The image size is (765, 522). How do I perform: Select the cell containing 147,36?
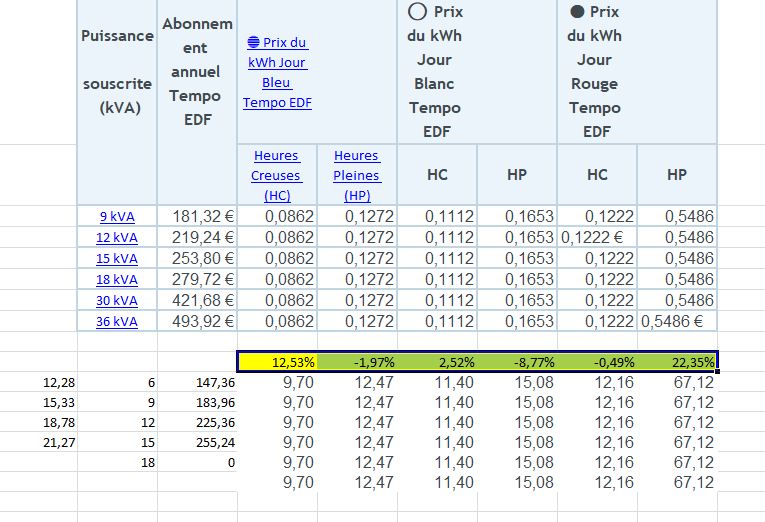point(197,382)
